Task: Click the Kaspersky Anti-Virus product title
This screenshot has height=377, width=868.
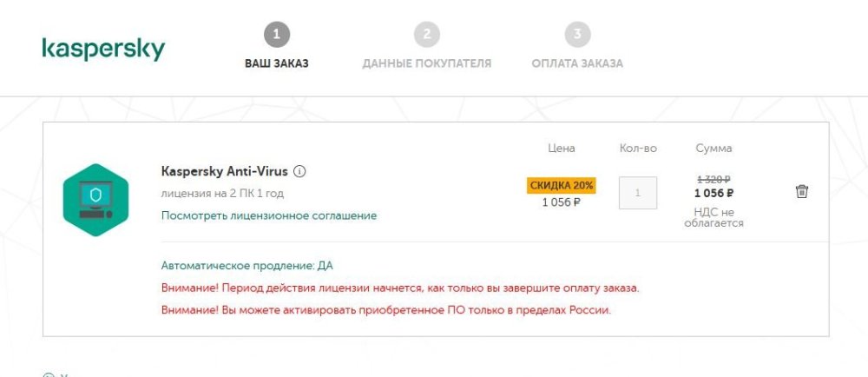Action: [224, 171]
